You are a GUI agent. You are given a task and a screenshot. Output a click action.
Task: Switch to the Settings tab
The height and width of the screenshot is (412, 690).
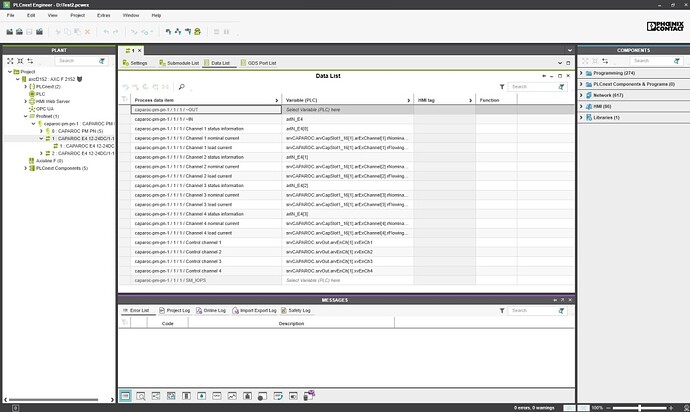click(x=135, y=63)
